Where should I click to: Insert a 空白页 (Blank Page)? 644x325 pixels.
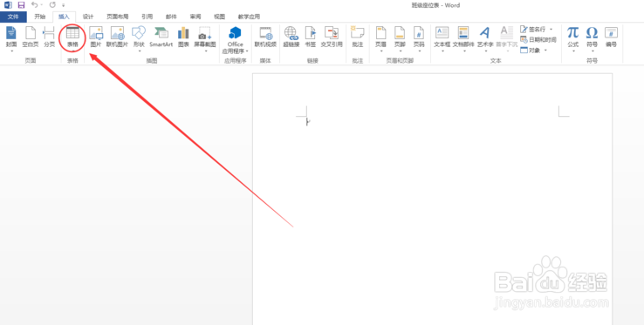pos(30,37)
